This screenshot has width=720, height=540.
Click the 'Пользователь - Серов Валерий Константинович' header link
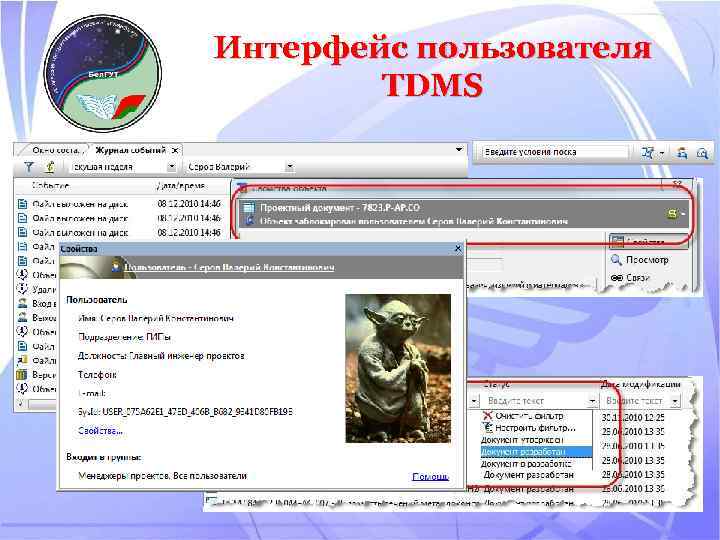pyautogui.click(x=229, y=267)
